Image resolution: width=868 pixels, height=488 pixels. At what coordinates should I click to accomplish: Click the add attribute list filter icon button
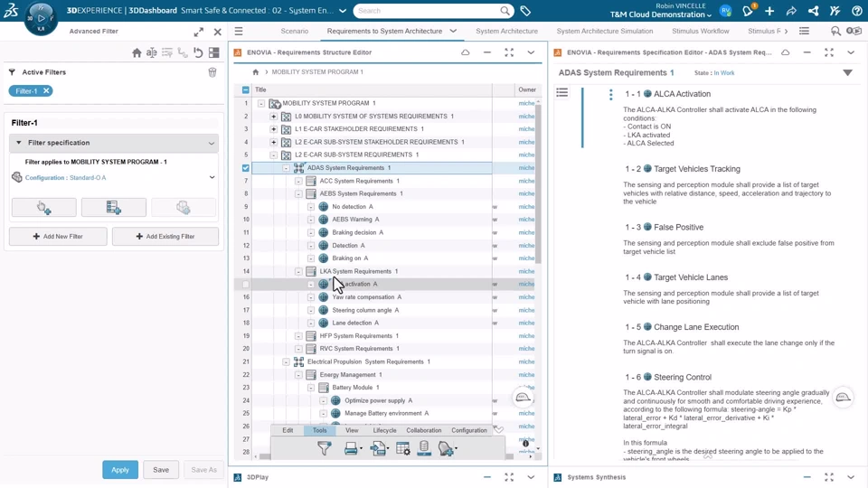(114, 208)
